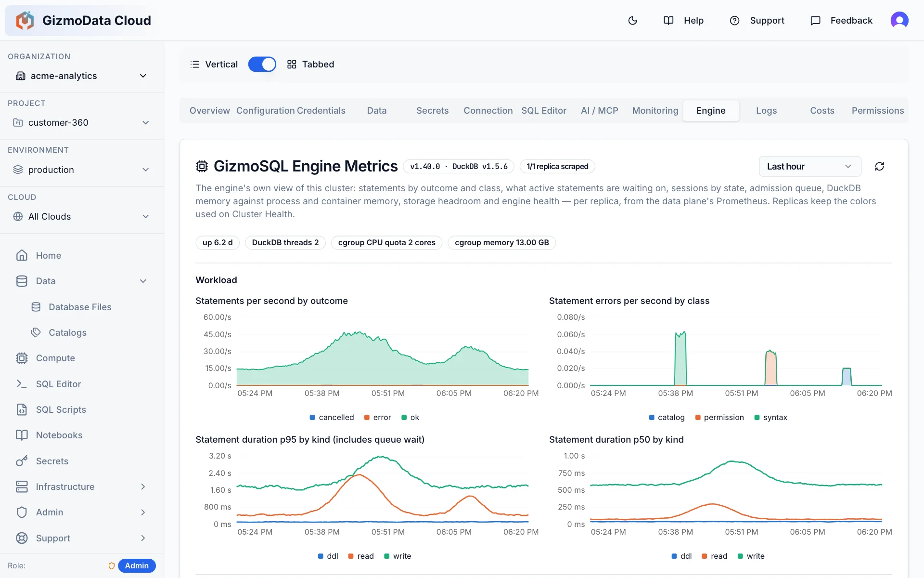Screen dimensions: 924x578
Task: Click the Catalogs tag icon
Action: coord(36,332)
